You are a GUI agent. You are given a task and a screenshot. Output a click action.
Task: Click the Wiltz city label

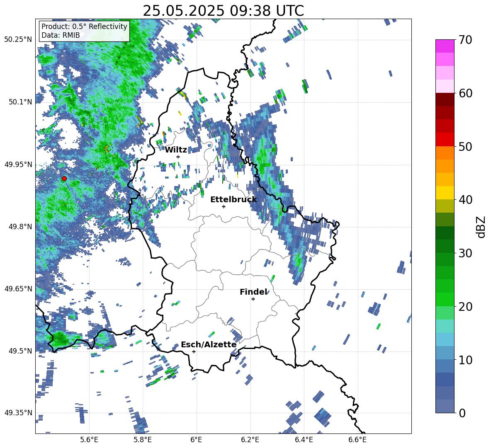[x=176, y=150]
